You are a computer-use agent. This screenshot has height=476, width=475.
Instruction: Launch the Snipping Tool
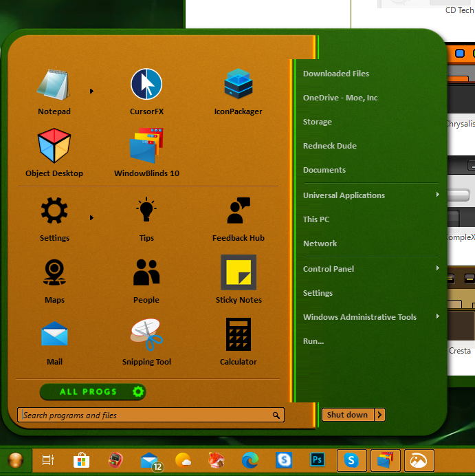click(x=146, y=340)
